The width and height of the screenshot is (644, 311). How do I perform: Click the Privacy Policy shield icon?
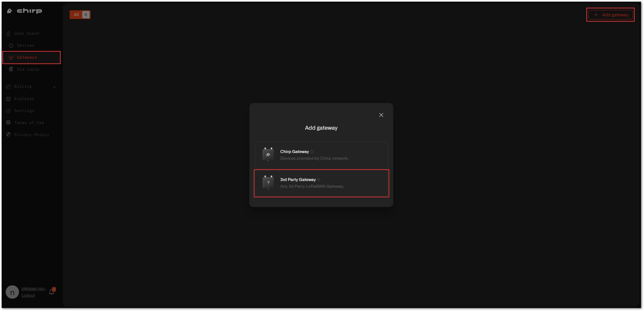pos(8,135)
